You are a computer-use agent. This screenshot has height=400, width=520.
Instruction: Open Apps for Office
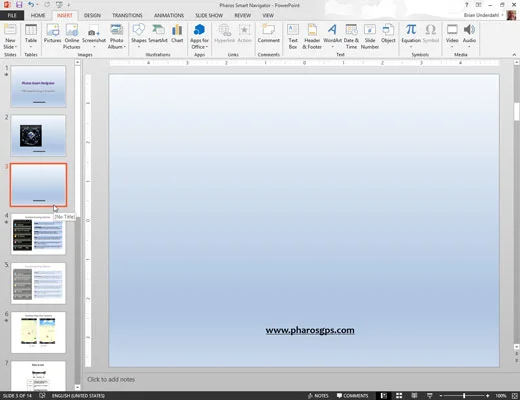point(199,37)
